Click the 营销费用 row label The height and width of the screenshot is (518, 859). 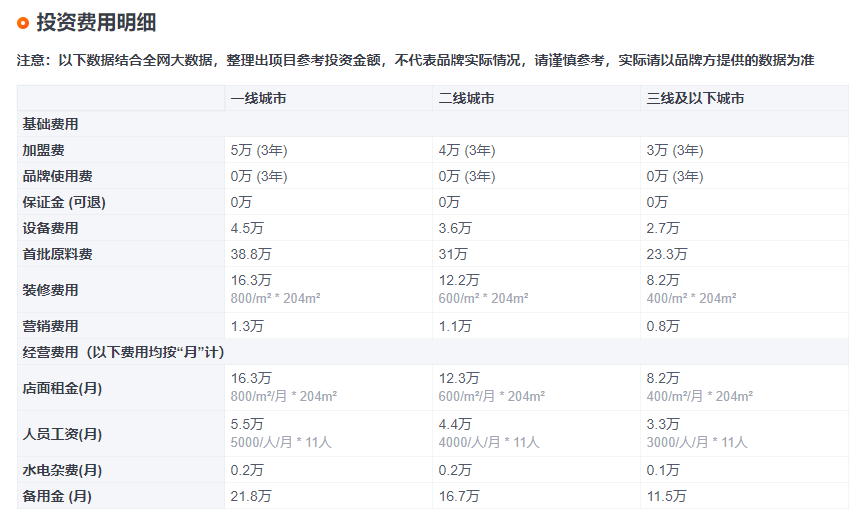[x=50, y=326]
